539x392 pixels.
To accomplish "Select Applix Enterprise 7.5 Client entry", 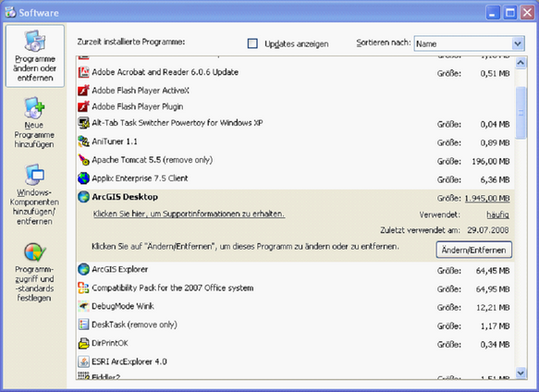I will coord(295,178).
